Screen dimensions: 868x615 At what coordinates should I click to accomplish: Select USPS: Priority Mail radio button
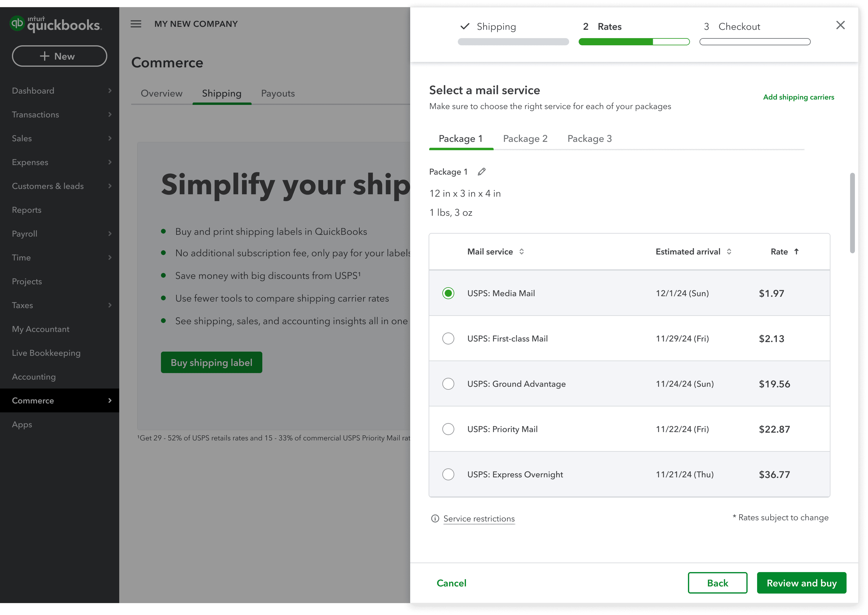click(448, 429)
